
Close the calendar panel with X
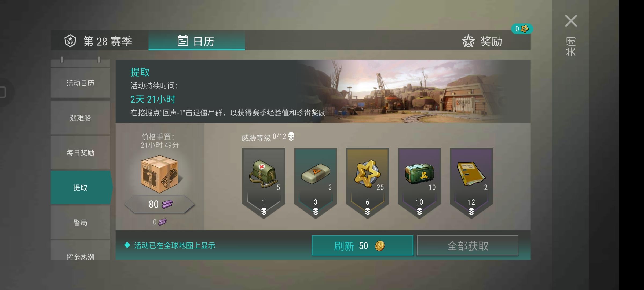[571, 21]
